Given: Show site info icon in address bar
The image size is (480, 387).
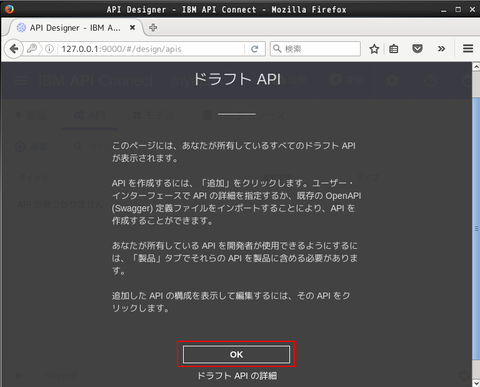Looking at the screenshot, I should pos(49,49).
